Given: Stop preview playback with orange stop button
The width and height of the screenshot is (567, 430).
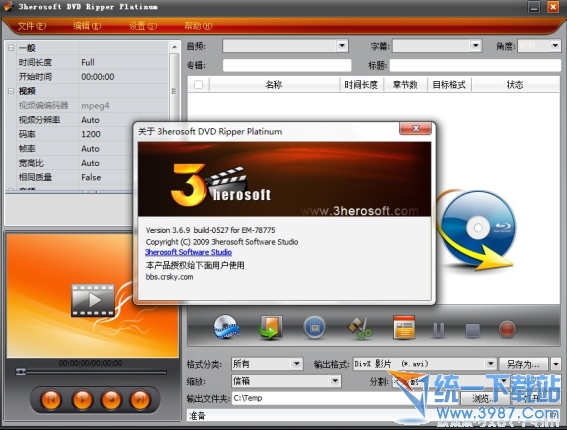Looking at the screenshot, I should coord(111,400).
